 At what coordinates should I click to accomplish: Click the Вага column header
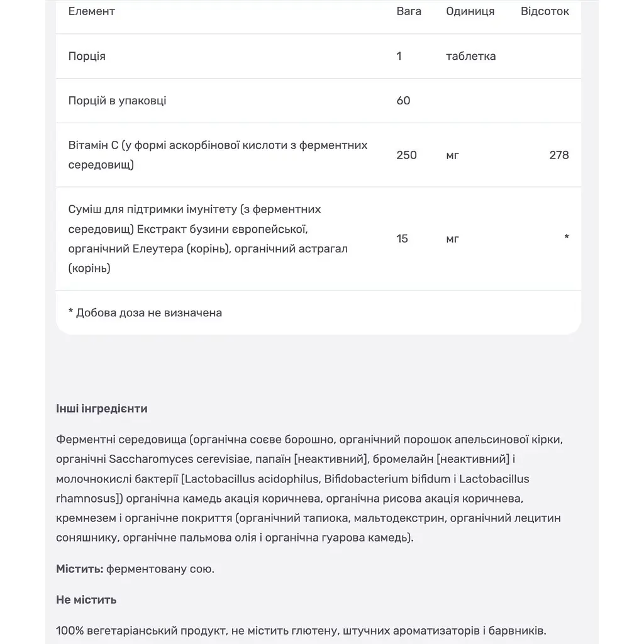[x=409, y=11]
